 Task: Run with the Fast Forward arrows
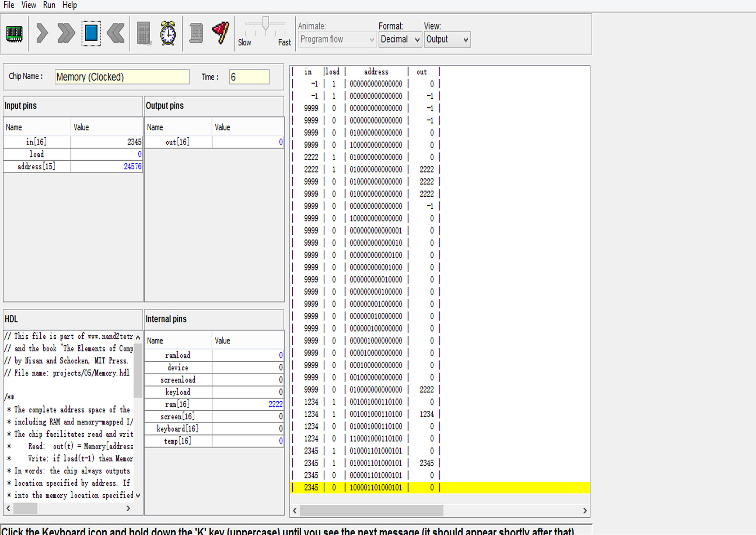click(66, 34)
